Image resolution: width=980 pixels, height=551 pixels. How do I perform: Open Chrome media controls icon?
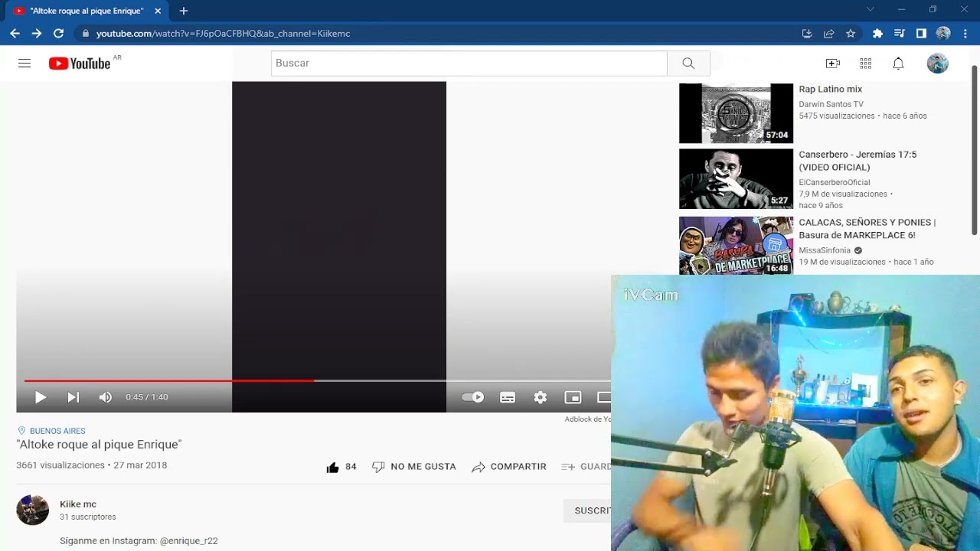pyautogui.click(x=900, y=34)
